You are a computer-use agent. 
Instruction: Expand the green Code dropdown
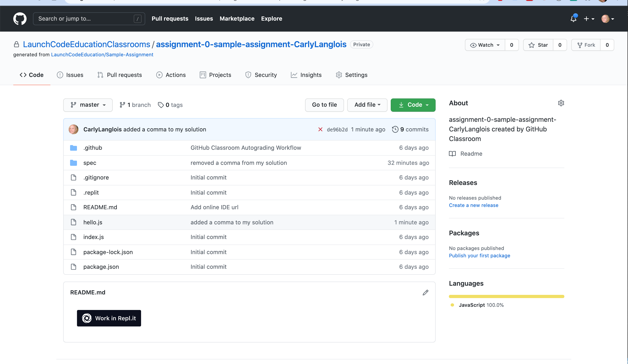(413, 105)
